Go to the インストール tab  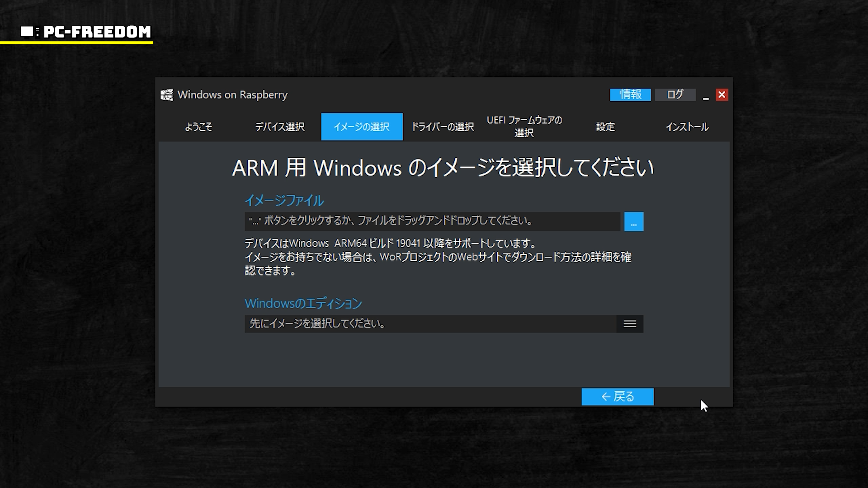point(687,127)
